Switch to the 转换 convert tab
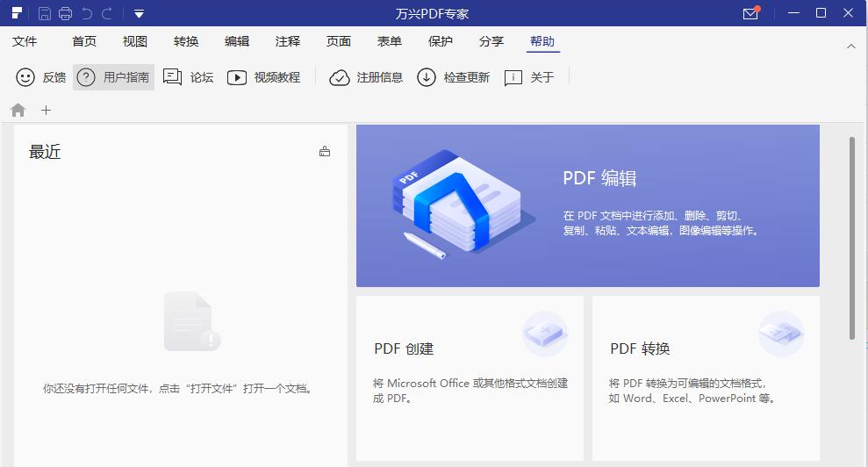The image size is (868, 467). pyautogui.click(x=186, y=41)
